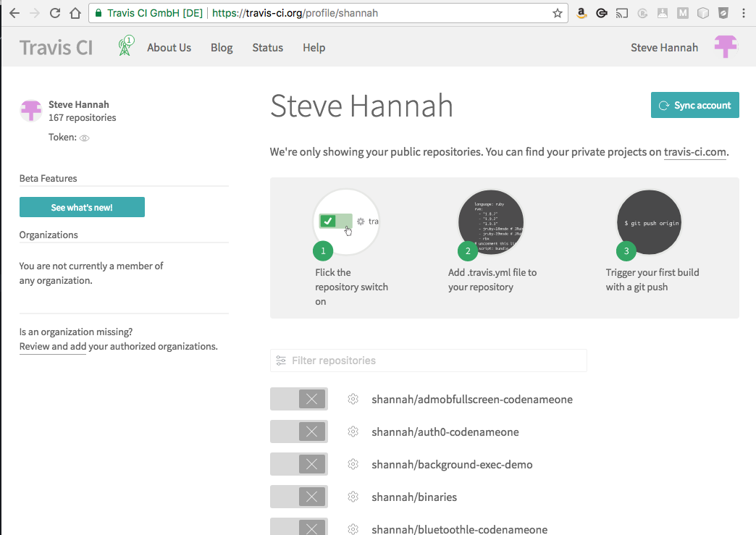Click the broadcast tower notification icon
This screenshot has height=535, width=756.
point(127,46)
